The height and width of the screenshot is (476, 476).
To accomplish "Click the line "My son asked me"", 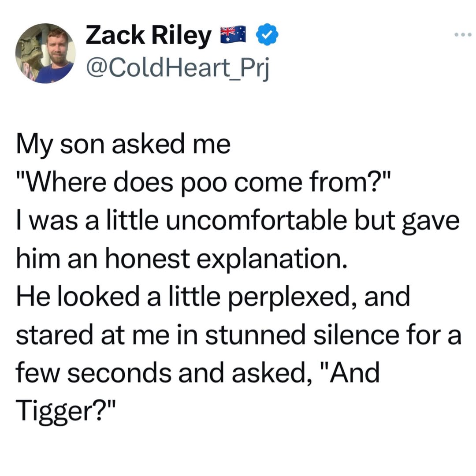I will tap(123, 145).
